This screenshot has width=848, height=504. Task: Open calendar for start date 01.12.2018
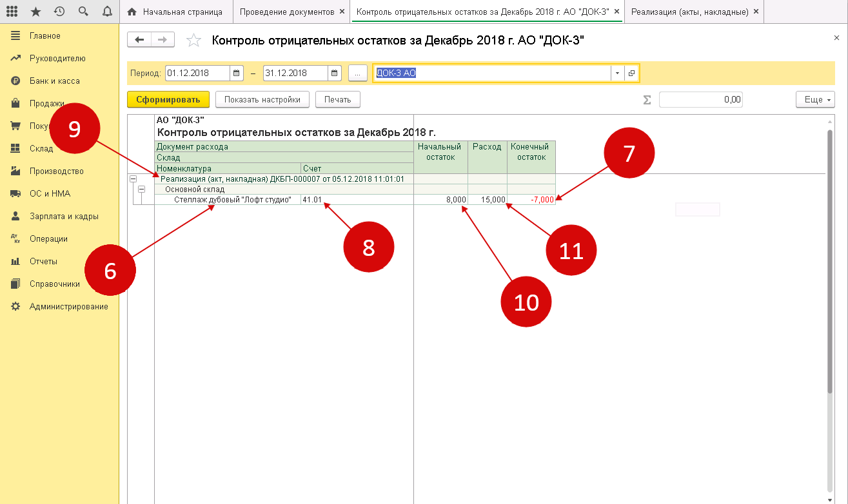237,73
